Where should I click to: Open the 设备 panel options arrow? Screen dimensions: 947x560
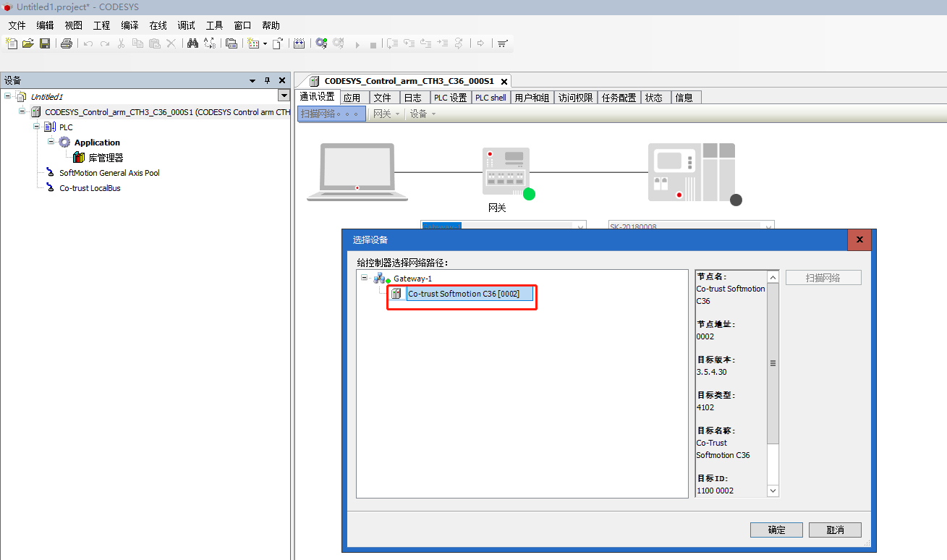point(252,80)
